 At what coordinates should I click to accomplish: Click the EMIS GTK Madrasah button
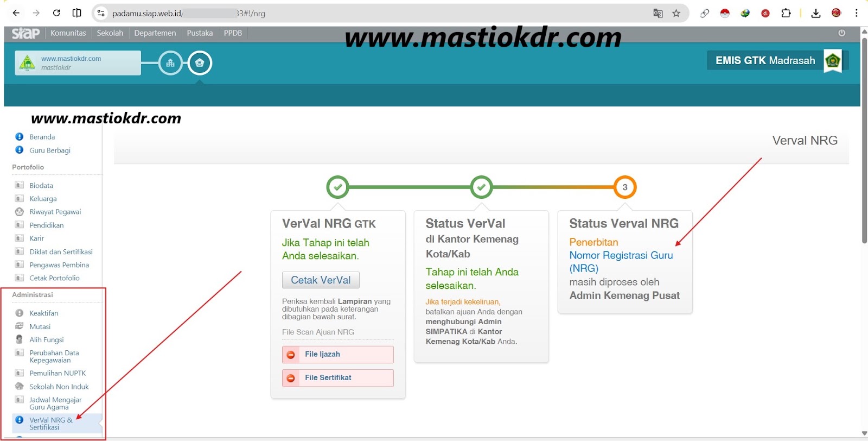765,60
